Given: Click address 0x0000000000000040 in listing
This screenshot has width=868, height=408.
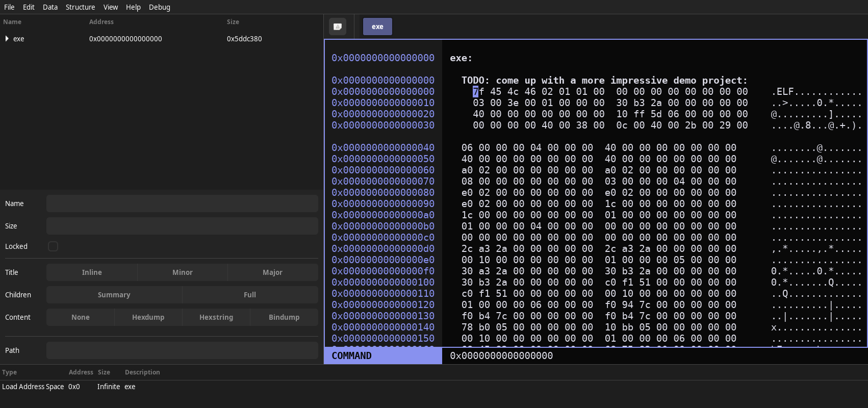Looking at the screenshot, I should pyautogui.click(x=383, y=148).
